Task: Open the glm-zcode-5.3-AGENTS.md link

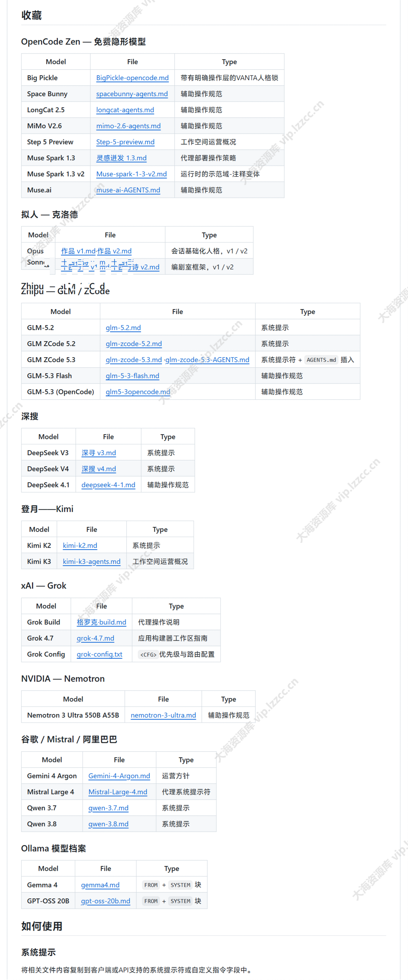Action: [x=207, y=360]
